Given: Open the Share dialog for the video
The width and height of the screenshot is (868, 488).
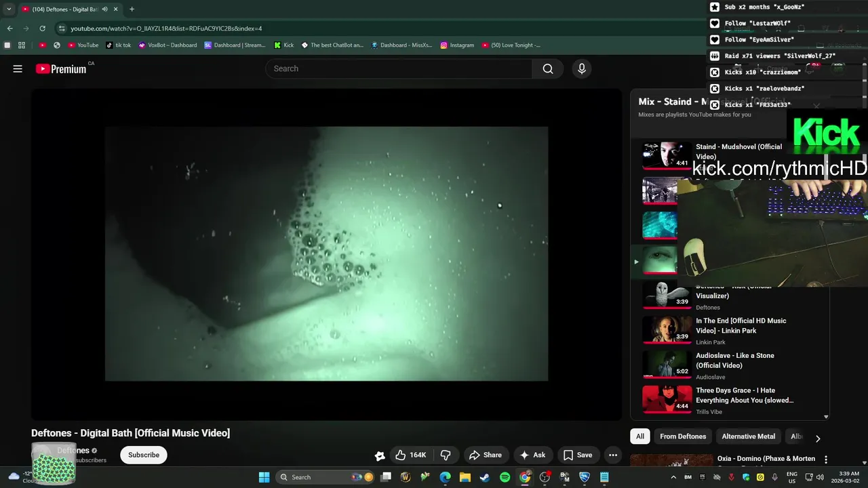Looking at the screenshot, I should [x=486, y=455].
